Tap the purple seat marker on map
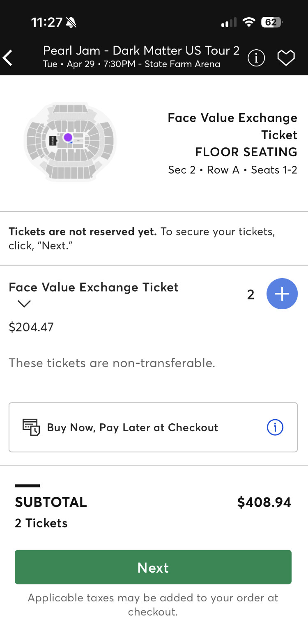This screenshot has height=644, width=308. 68,137
